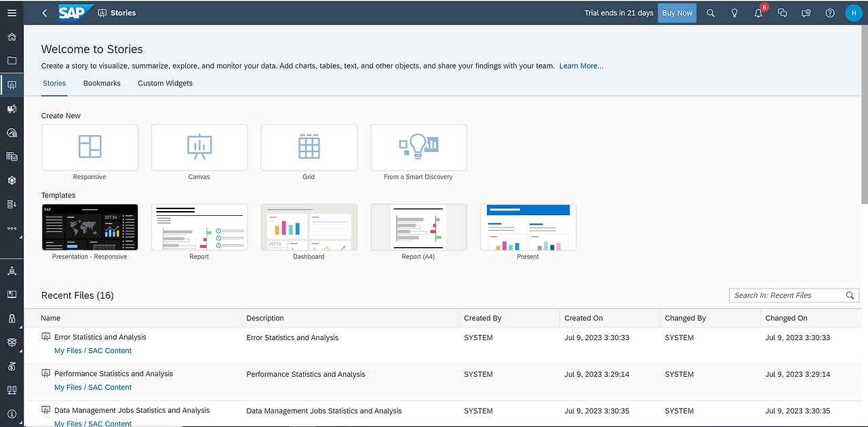This screenshot has height=427, width=868.
Task: Open the Files folder icon in the sidebar
Action: (x=12, y=60)
